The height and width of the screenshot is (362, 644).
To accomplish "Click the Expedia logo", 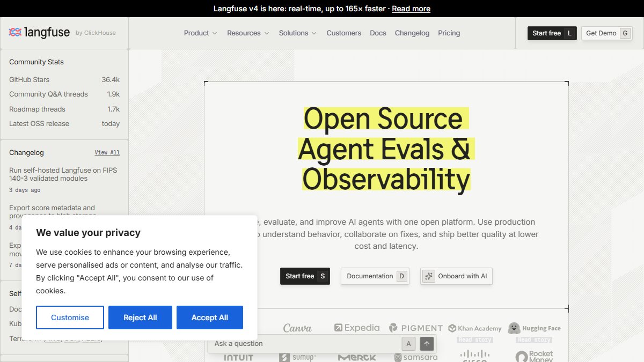I will click(357, 328).
